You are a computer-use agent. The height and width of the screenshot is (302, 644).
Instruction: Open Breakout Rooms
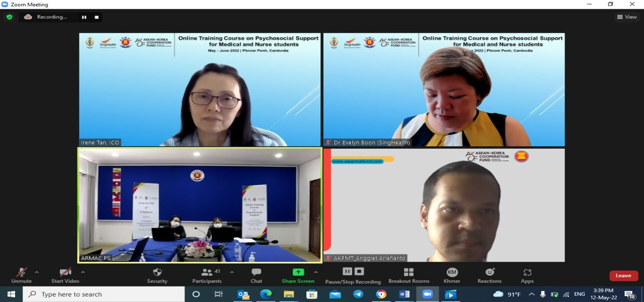409,275
